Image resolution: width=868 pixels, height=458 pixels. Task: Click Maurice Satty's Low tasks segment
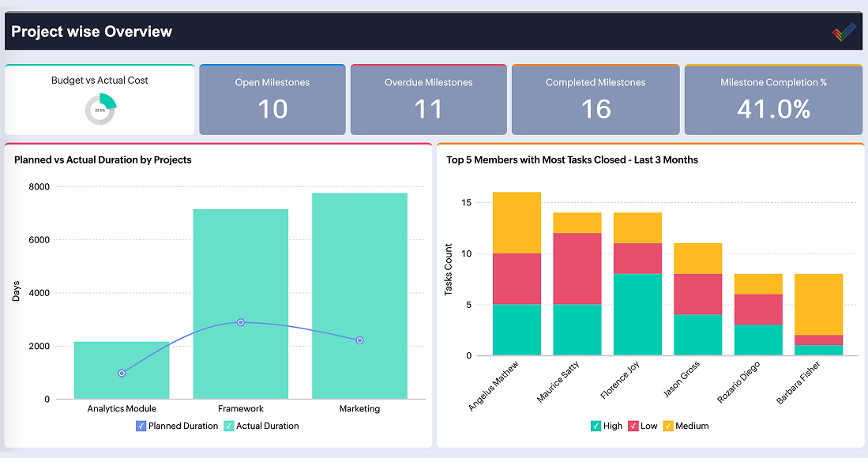[577, 268]
